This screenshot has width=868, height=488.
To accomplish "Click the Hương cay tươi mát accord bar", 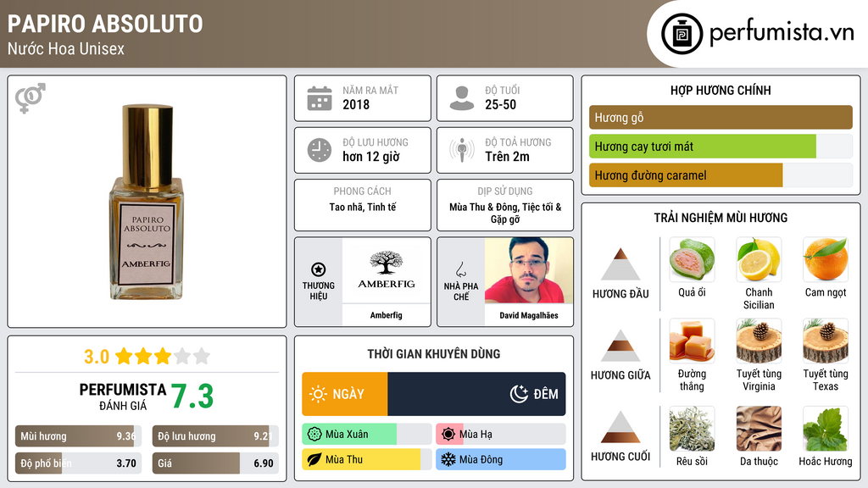I will tap(721, 146).
